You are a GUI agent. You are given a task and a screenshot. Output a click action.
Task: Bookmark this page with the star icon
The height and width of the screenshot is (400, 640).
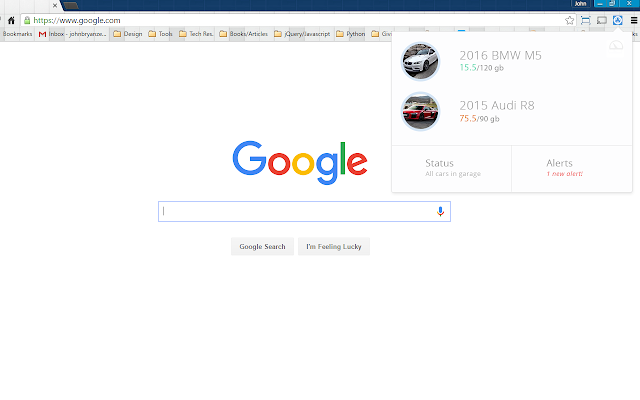click(569, 20)
